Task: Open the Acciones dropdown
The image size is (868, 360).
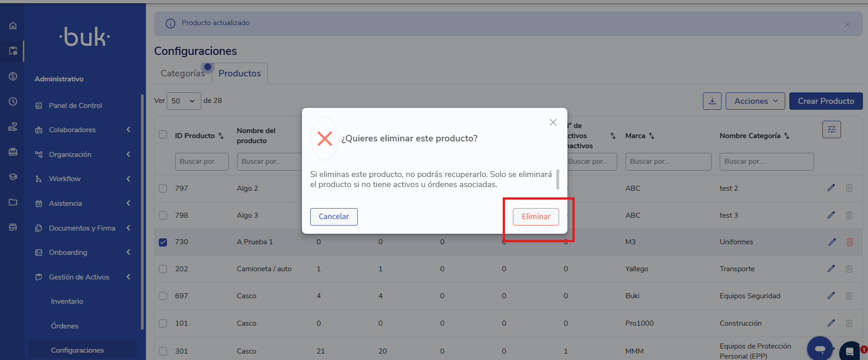Action: 755,101
